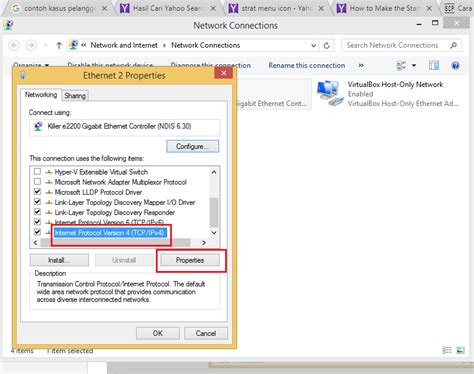Click Rename this connection toolbar command
474x374 pixels.
[x=307, y=65]
